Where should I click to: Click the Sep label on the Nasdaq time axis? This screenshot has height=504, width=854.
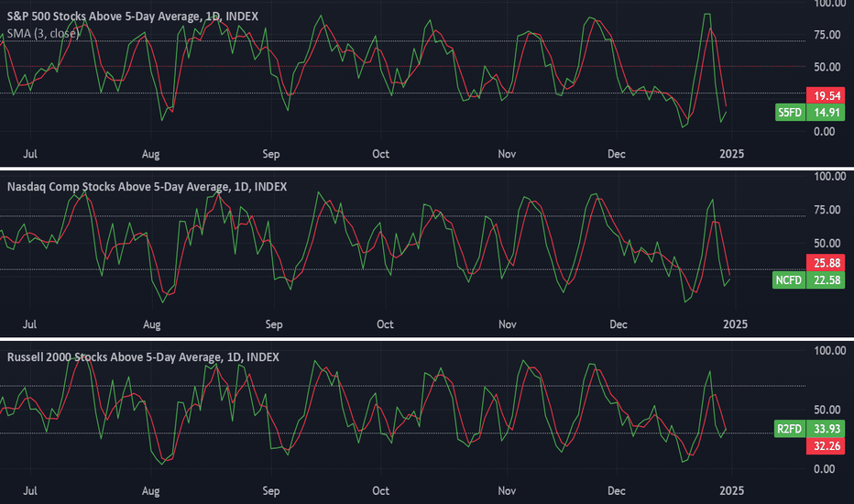tap(274, 324)
